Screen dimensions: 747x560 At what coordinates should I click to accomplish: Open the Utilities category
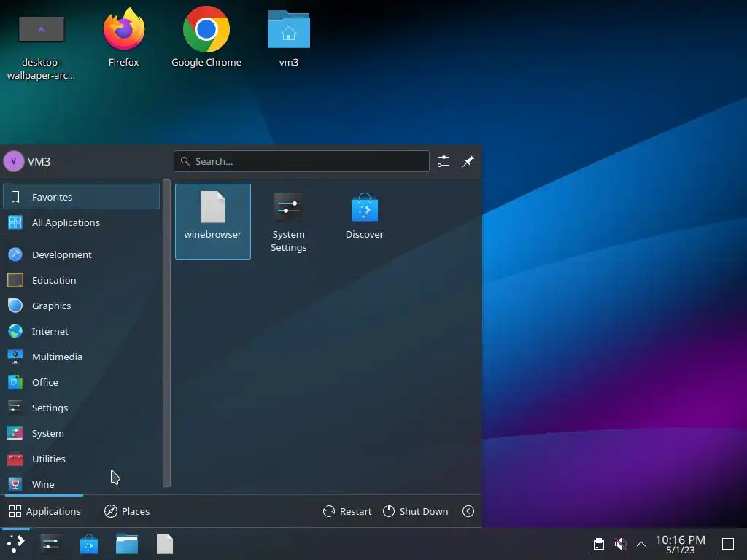pos(82,459)
